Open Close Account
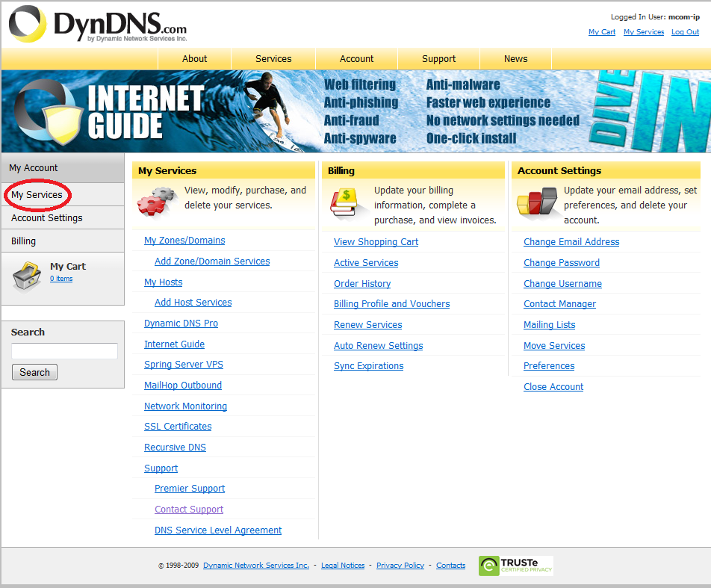711x588 pixels. coord(553,387)
